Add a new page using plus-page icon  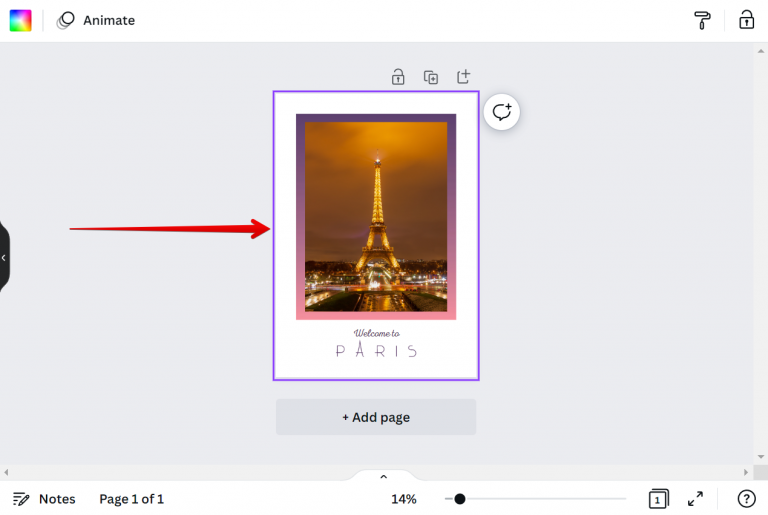pos(463,76)
